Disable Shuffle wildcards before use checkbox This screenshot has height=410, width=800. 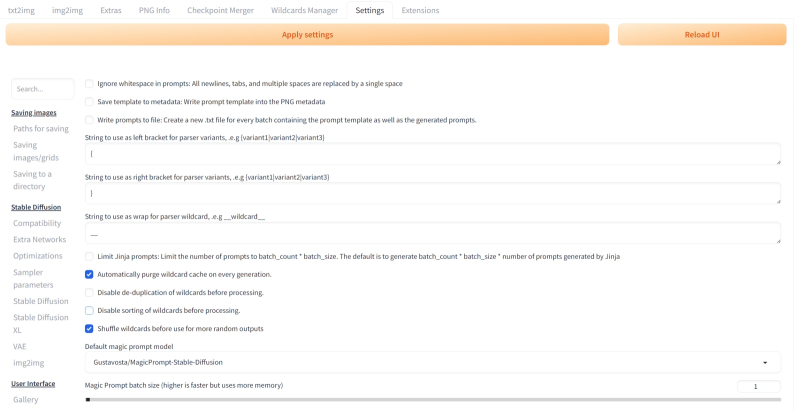coord(90,328)
